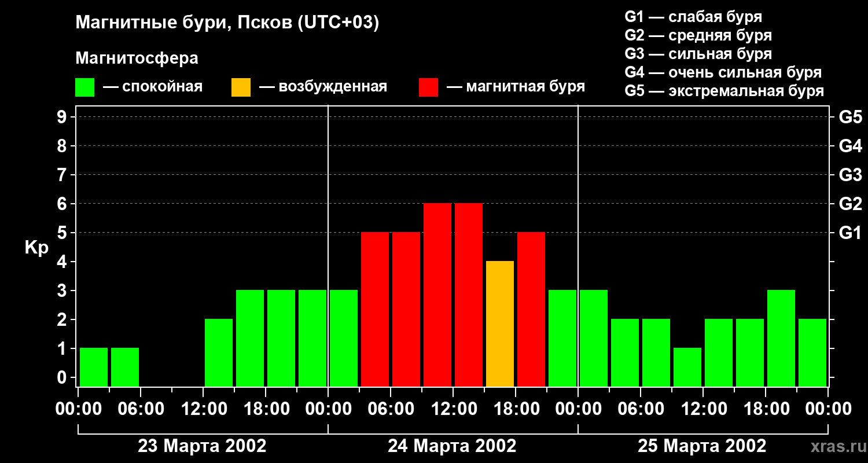Click the 'G1' right axis label
The image size is (868, 463).
click(850, 233)
